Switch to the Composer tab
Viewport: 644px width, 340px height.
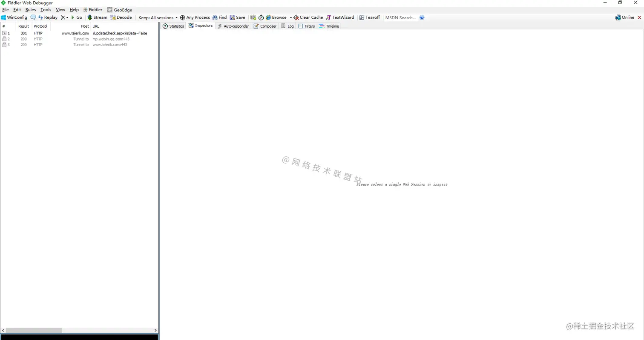[265, 26]
